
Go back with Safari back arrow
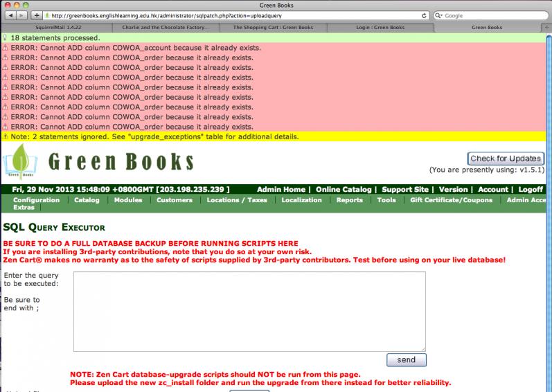[x=11, y=15]
